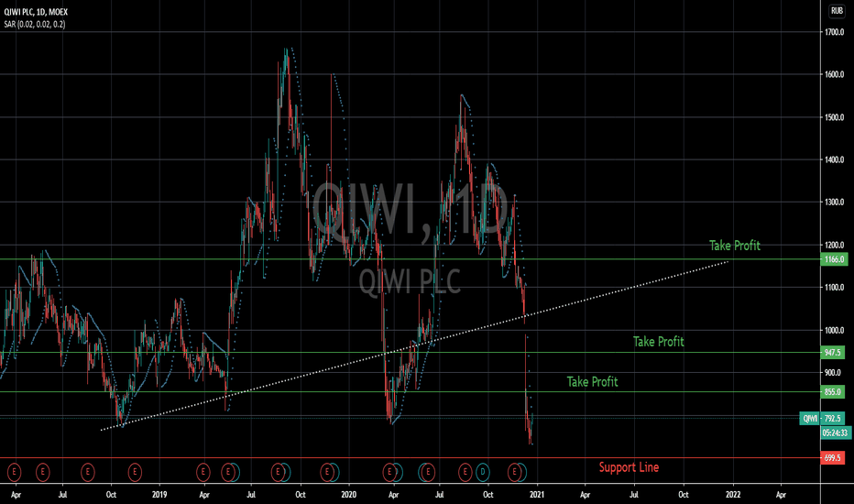Click the 1500.0 price scale label

click(x=833, y=117)
